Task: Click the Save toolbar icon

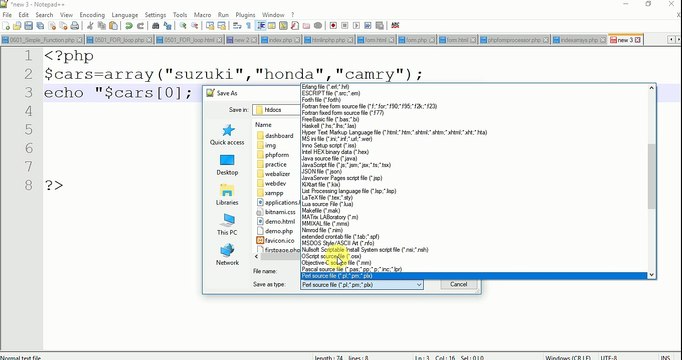Action: pyautogui.click(x=29, y=26)
